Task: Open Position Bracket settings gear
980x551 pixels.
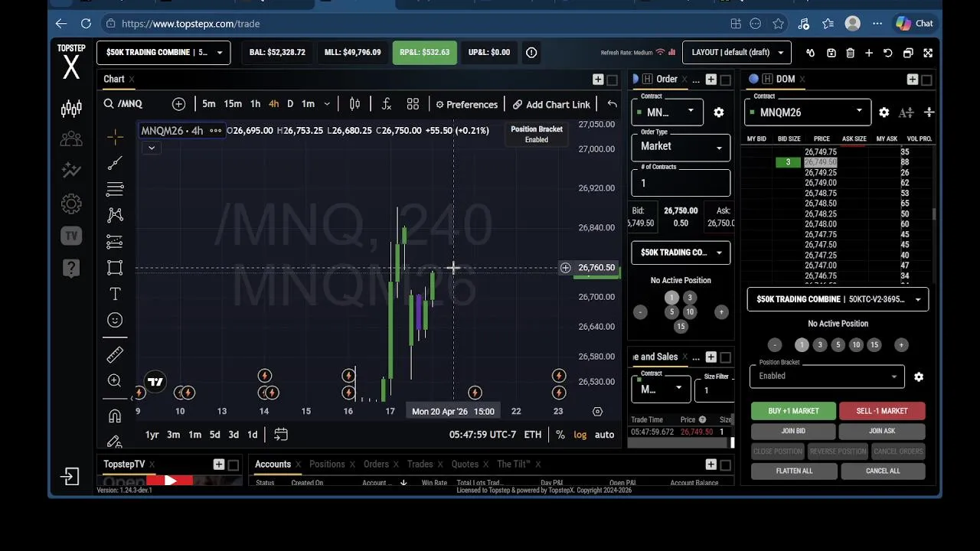Action: (919, 377)
